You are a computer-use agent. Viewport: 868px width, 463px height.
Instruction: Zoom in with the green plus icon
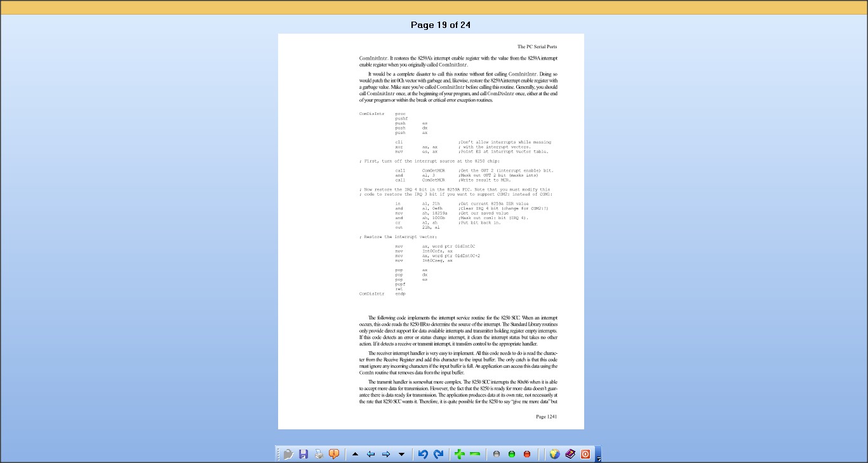click(460, 454)
